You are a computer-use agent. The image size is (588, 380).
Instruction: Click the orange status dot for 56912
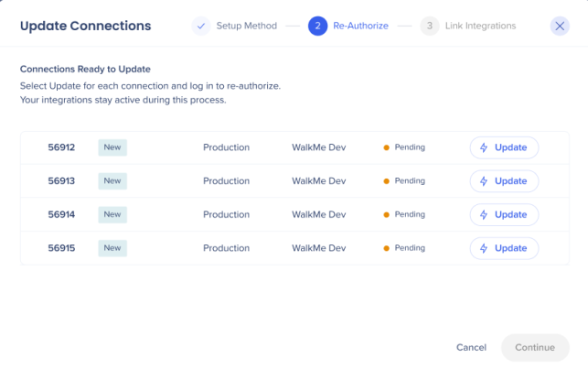(x=386, y=147)
